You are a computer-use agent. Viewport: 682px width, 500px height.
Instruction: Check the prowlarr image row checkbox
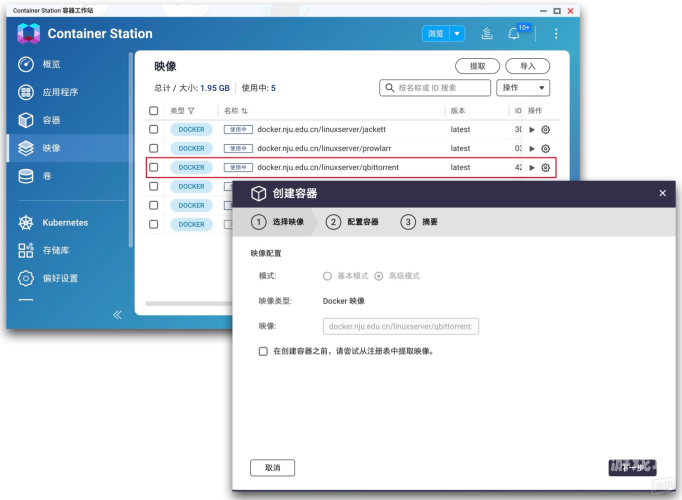tap(154, 148)
